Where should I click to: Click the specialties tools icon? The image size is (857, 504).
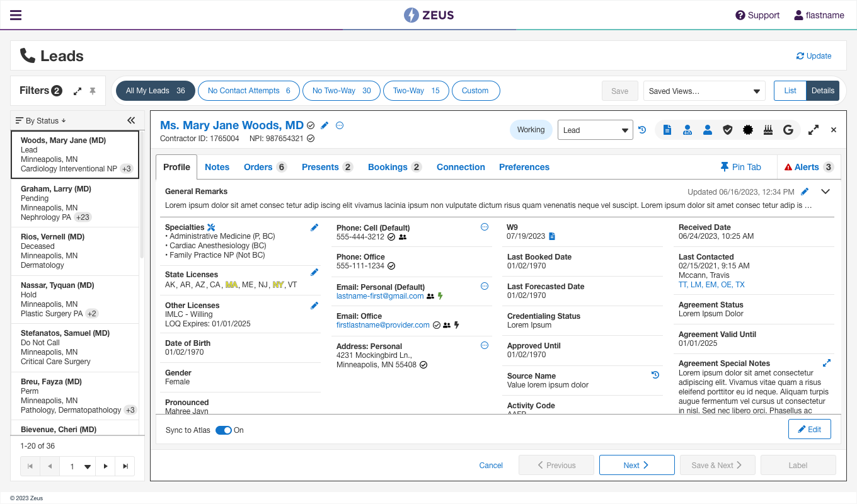pos(211,227)
